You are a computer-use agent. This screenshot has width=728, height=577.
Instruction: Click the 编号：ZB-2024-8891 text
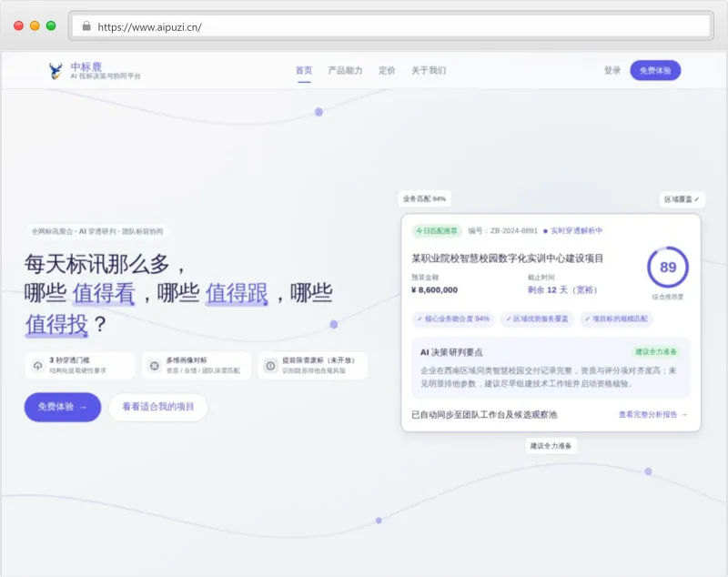click(502, 230)
